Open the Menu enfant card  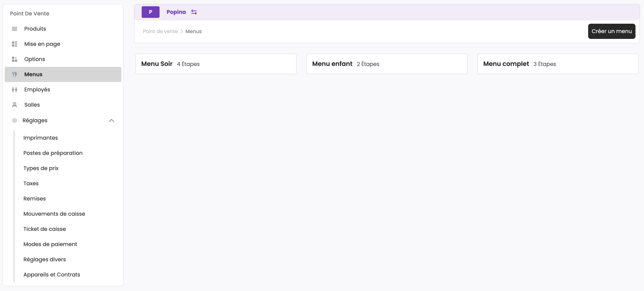tap(387, 64)
